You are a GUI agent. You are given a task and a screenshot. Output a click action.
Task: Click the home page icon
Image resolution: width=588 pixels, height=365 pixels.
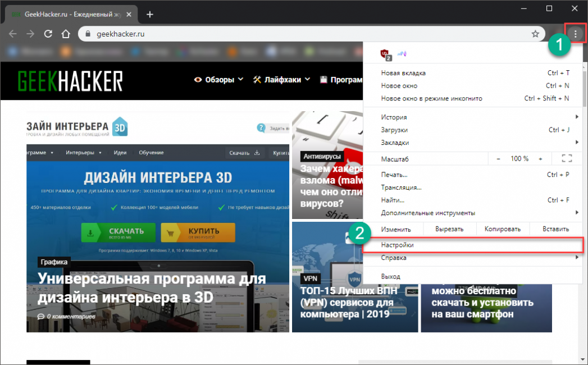(x=66, y=34)
